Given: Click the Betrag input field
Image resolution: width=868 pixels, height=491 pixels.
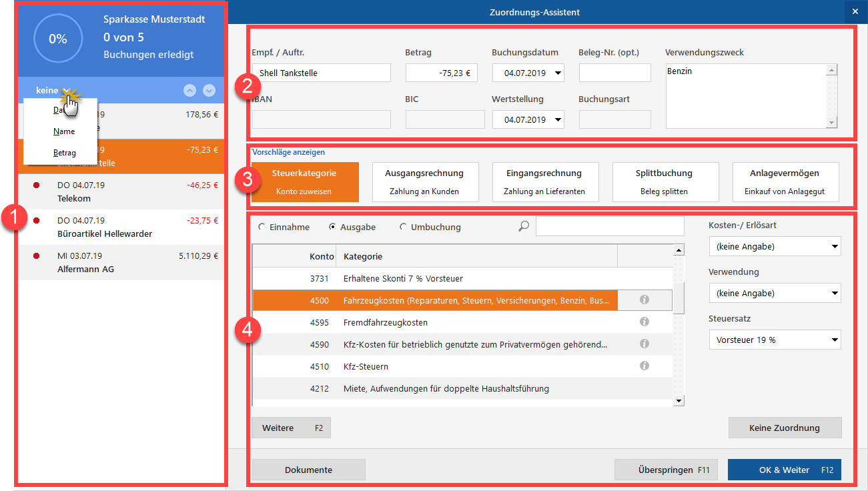Looking at the screenshot, I should coord(441,73).
